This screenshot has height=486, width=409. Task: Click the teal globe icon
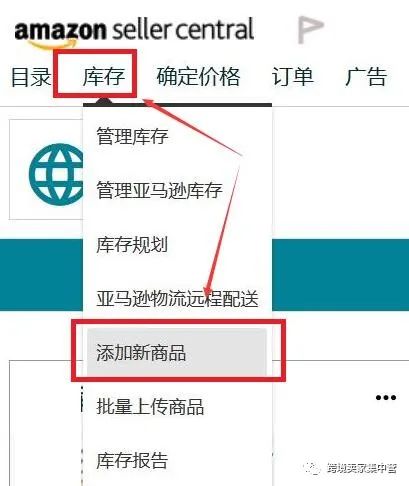click(56, 174)
